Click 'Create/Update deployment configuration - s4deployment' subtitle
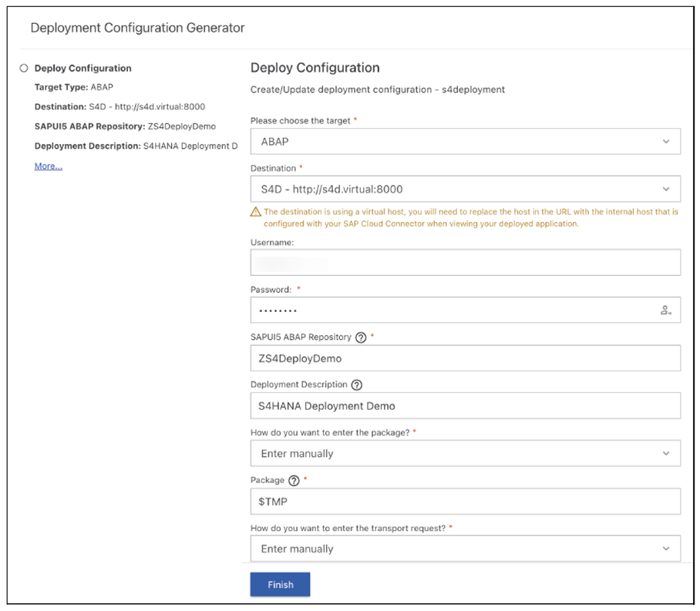Image resolution: width=700 pixels, height=611 pixels. click(x=378, y=89)
